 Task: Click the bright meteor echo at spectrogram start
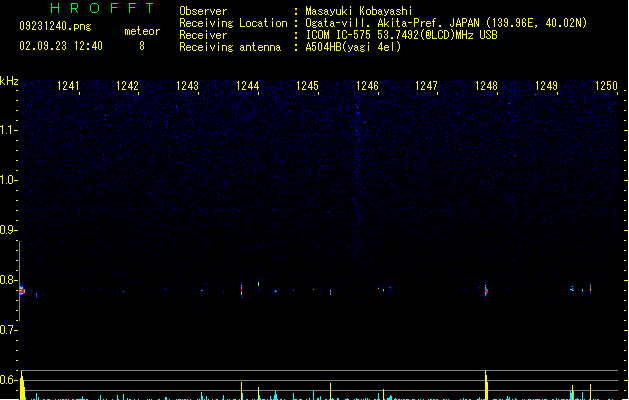tap(22, 290)
